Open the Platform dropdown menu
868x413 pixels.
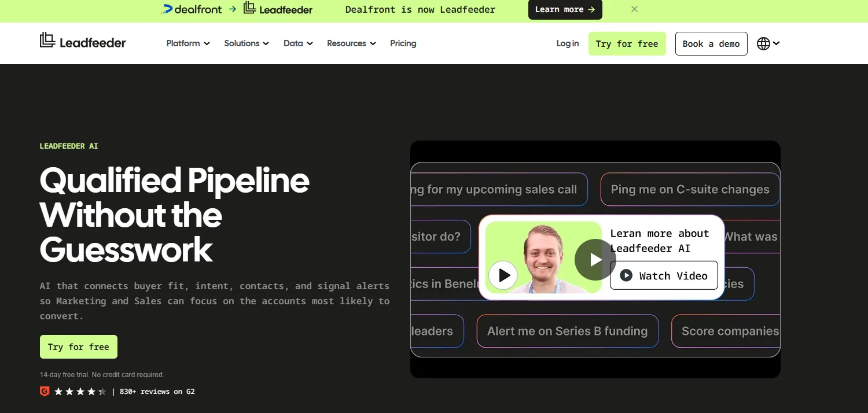188,43
